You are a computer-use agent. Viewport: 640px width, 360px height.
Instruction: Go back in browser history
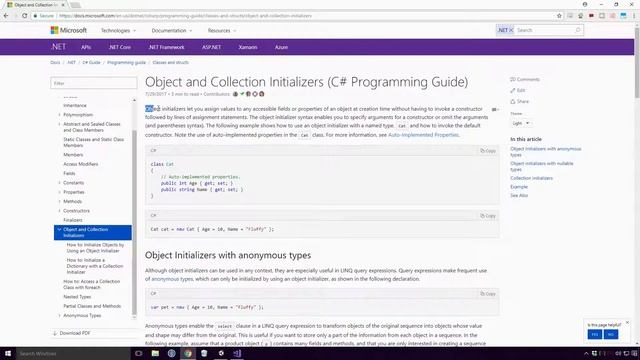(6, 16)
